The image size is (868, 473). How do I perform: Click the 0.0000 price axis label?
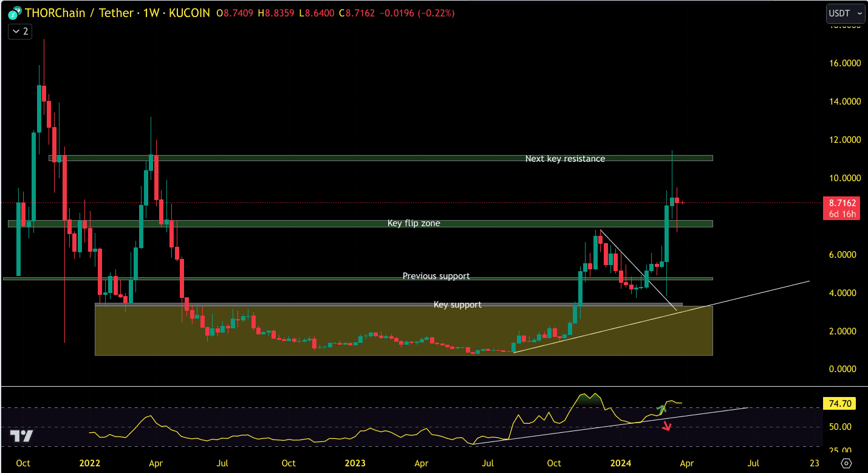point(841,369)
